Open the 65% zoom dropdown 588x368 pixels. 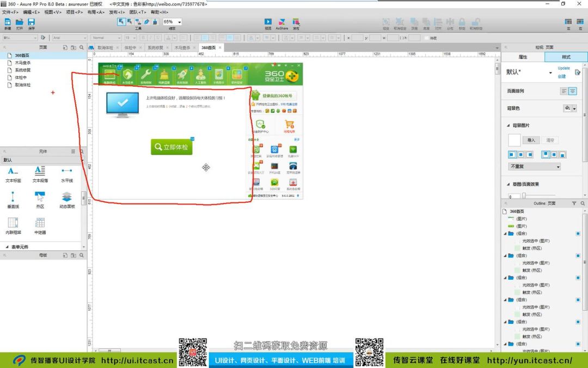173,22
